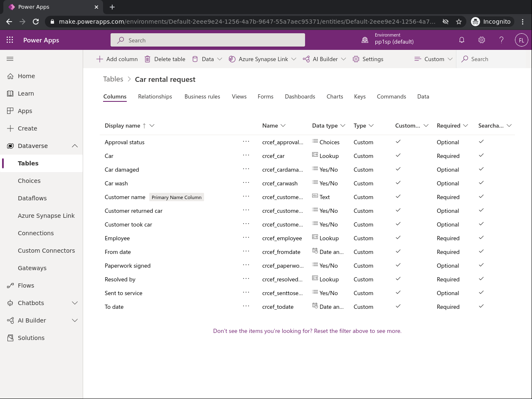Switch to the Relationships tab

click(x=155, y=96)
